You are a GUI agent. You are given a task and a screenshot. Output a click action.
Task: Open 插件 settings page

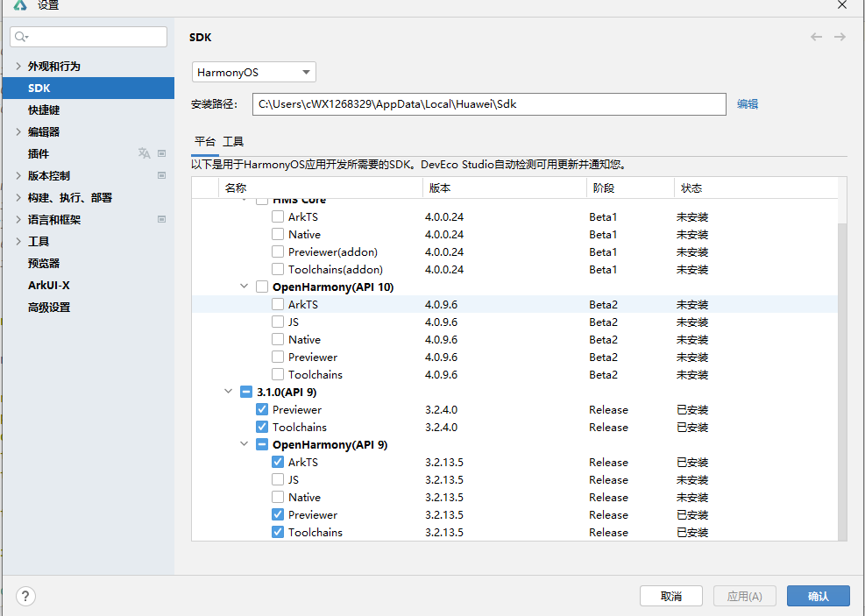[39, 154]
